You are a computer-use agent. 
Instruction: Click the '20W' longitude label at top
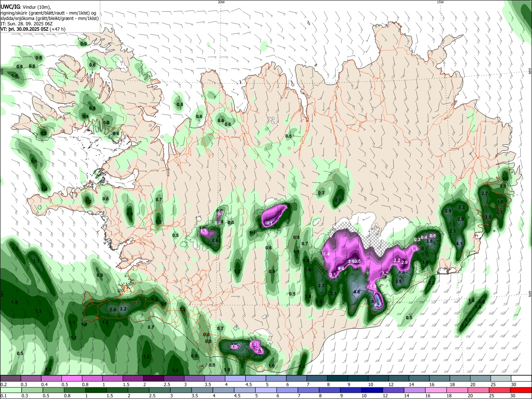[x=221, y=2]
